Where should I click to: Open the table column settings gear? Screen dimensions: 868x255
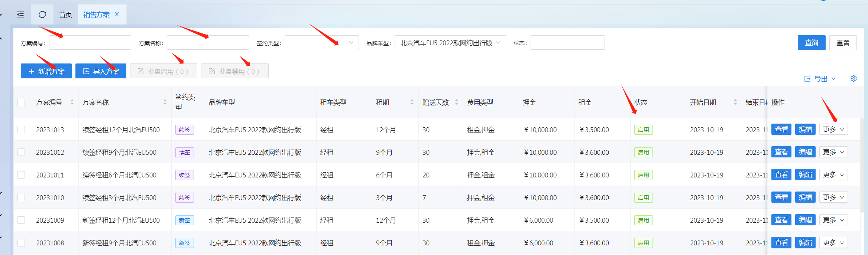click(854, 79)
